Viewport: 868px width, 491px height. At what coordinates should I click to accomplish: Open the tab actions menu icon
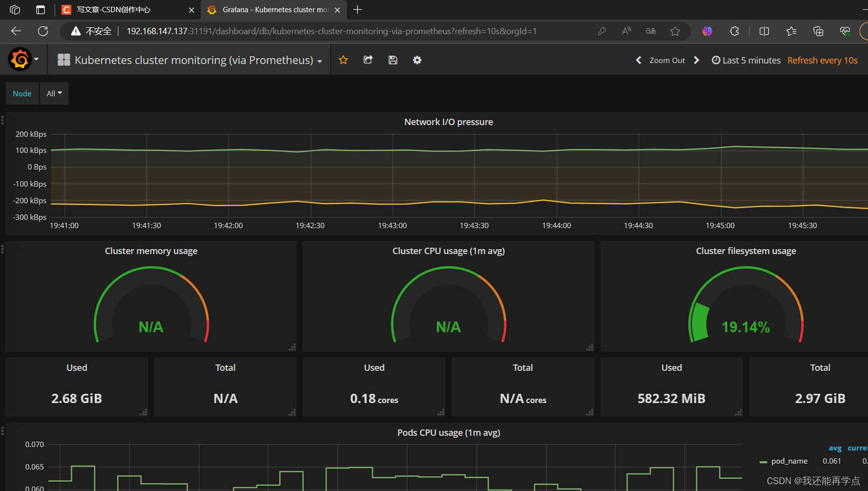[x=41, y=10]
